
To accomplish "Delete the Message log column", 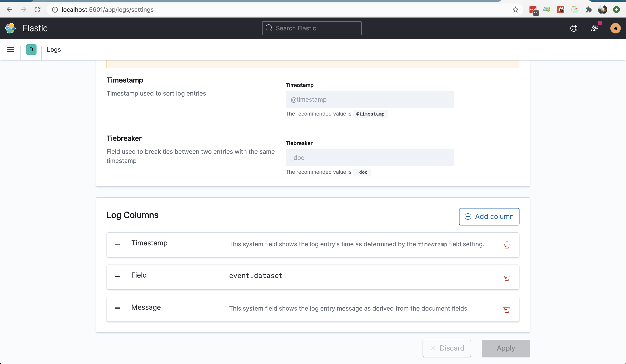I will tap(507, 309).
